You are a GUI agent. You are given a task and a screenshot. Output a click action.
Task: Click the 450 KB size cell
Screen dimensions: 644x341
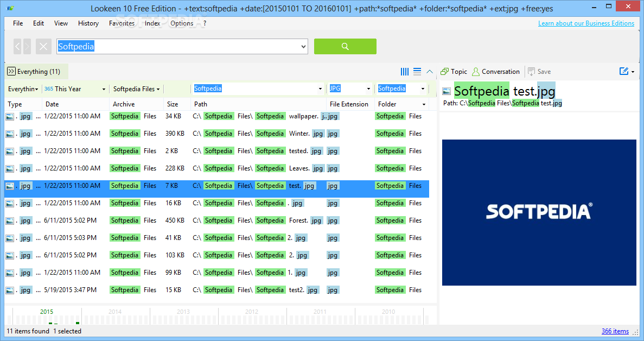pyautogui.click(x=175, y=220)
